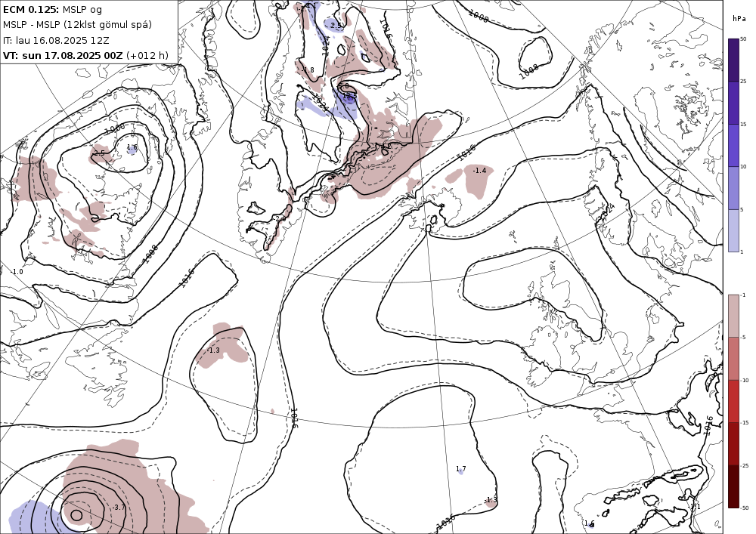
Task: Click the "ECM 0.125: MSLP og" title line
Action: click(x=53, y=9)
